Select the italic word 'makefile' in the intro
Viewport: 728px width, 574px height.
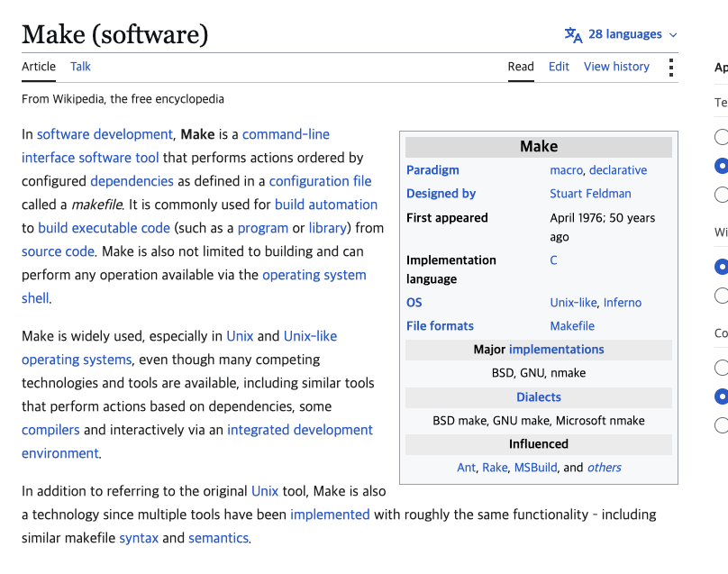[x=97, y=205]
